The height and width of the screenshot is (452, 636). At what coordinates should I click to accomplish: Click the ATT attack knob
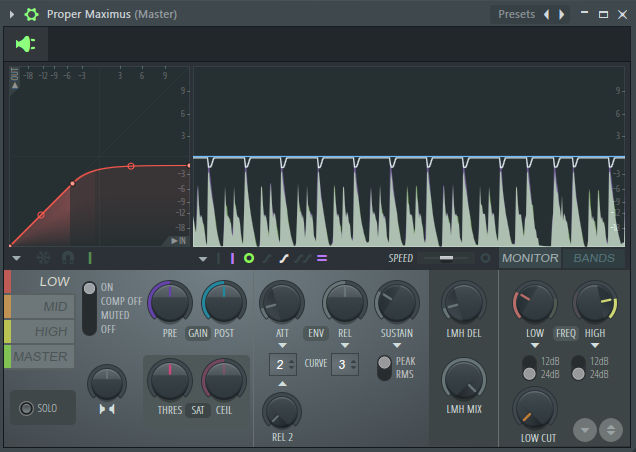pos(282,302)
